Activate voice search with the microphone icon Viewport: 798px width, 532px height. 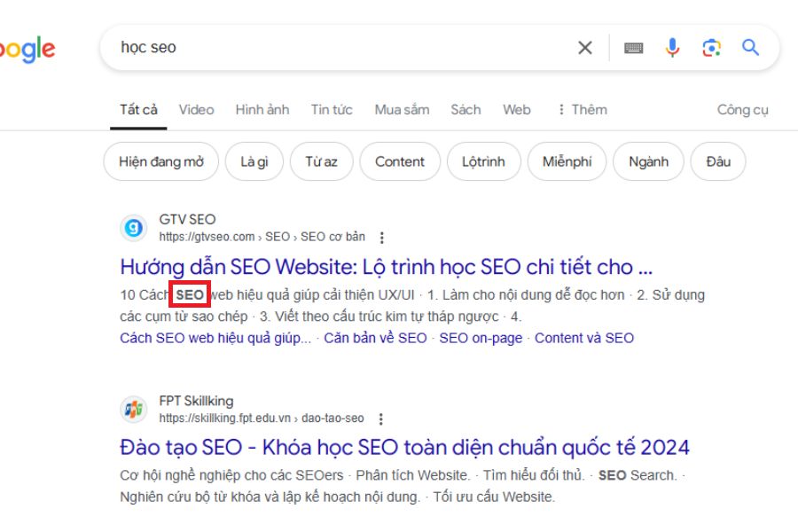671,48
